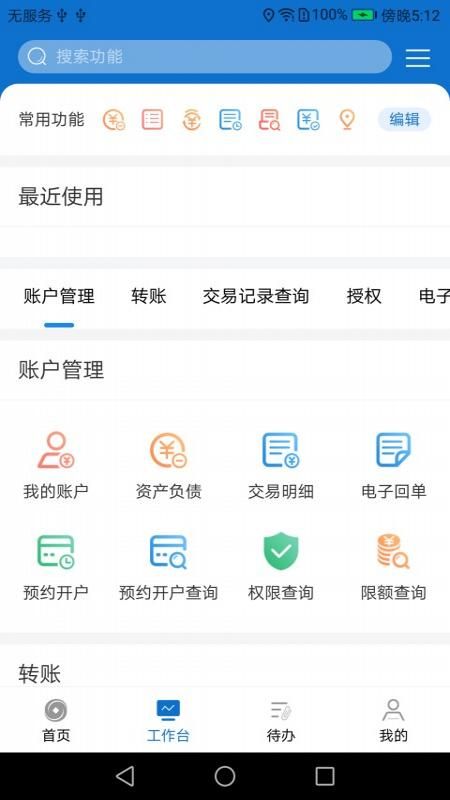
Task: Open 预约开户 appointment account opening icon
Action: click(x=56, y=552)
